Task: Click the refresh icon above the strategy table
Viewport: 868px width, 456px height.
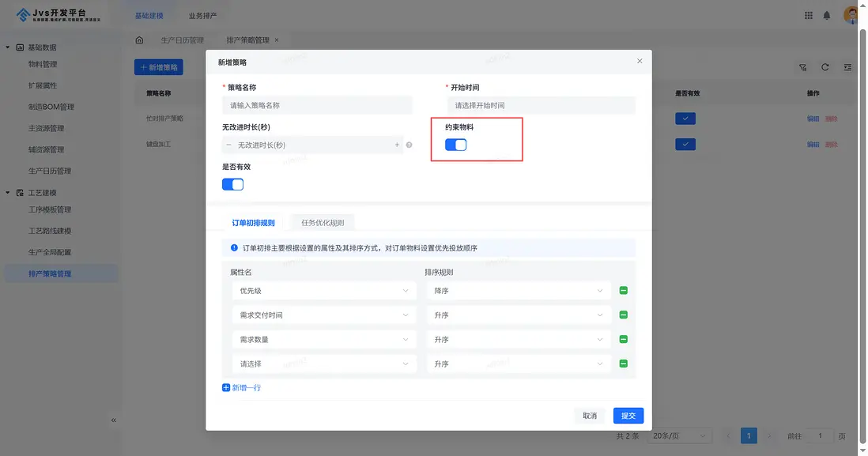Action: [825, 67]
